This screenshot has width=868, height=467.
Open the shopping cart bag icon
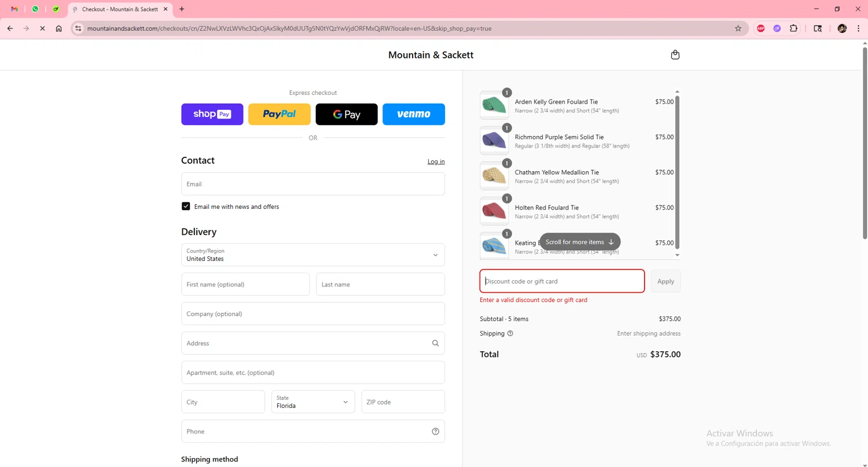(675, 55)
